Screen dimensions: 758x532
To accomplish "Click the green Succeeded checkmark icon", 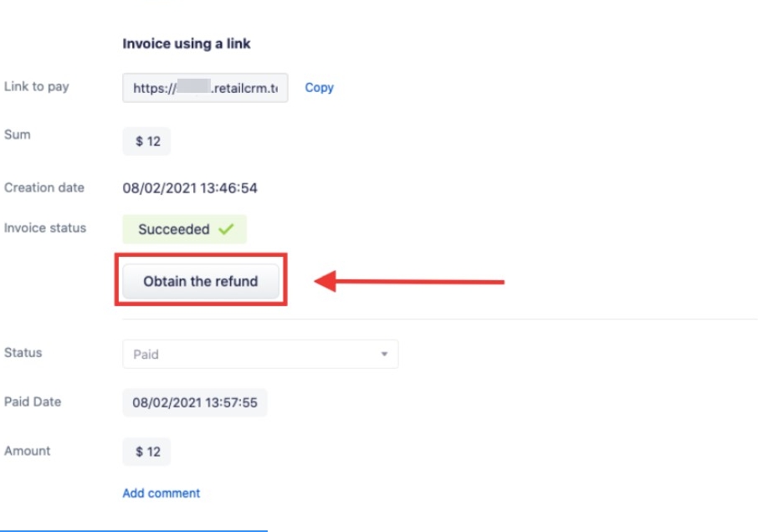I will click(x=226, y=228).
